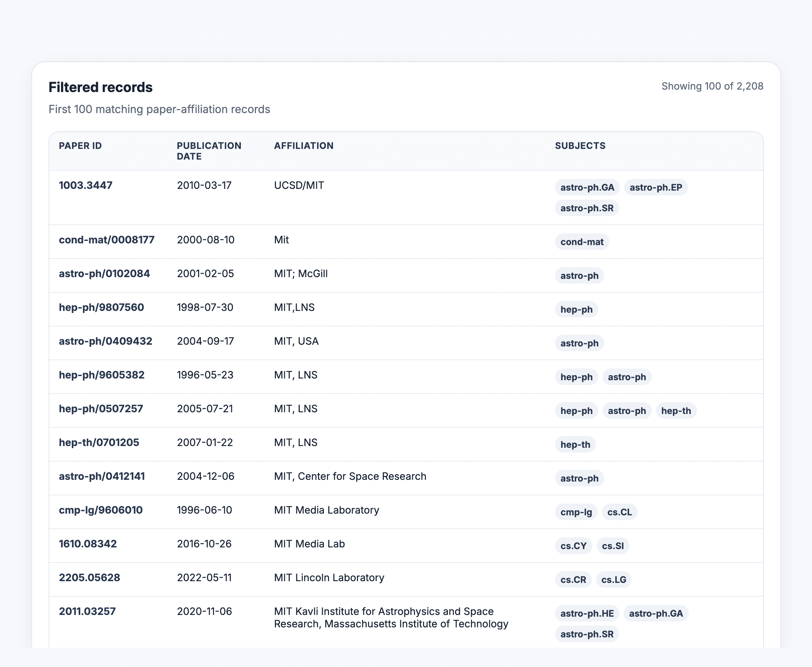This screenshot has height=667, width=812.
Task: Click the cmp-lg subject tag
Action: click(576, 512)
